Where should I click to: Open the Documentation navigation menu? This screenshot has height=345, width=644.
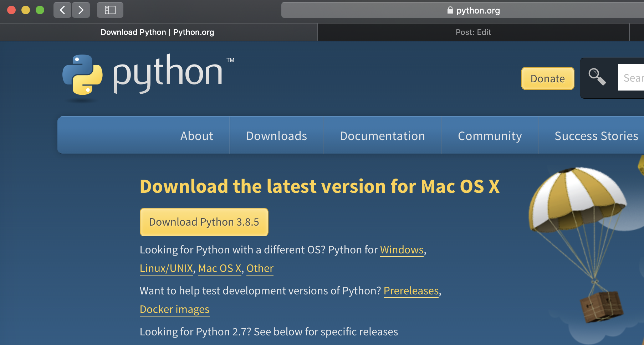tap(382, 135)
